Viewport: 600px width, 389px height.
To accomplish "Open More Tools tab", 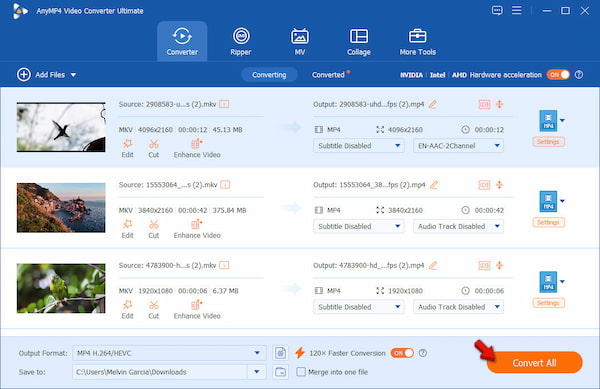I will click(417, 41).
